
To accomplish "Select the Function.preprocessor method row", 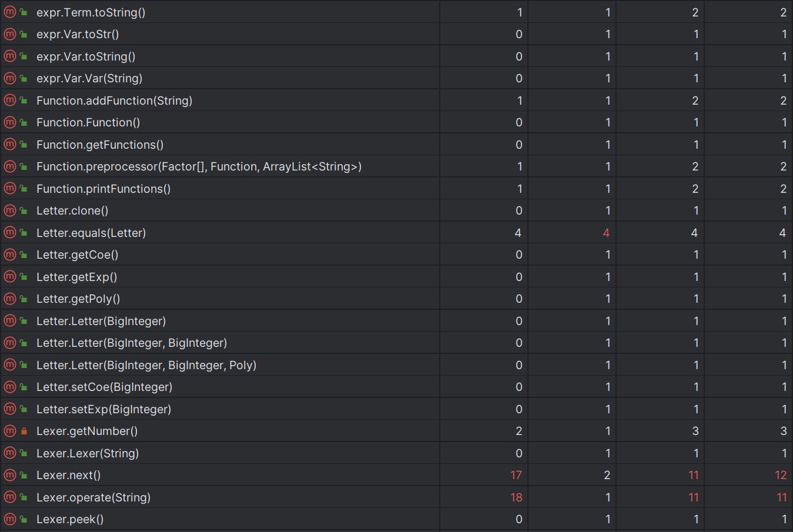I will [199, 167].
